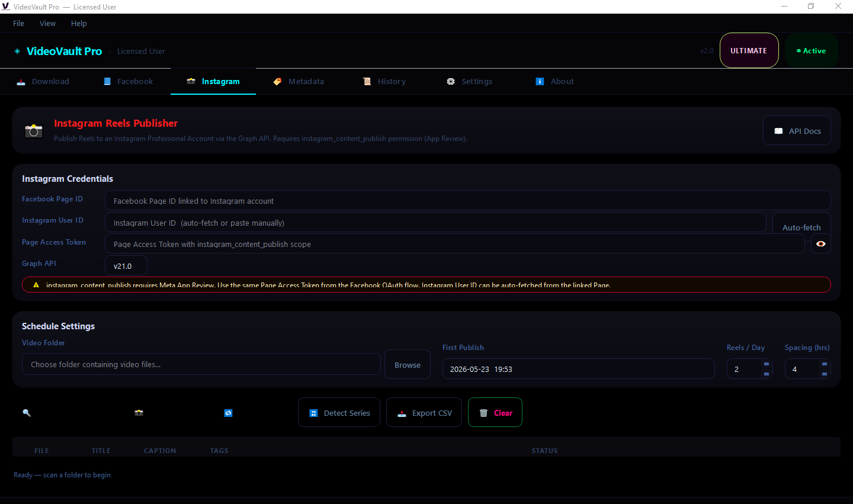Click the 'Ready — scan a folder to begin' status text
This screenshot has width=853, height=504.
(x=62, y=475)
